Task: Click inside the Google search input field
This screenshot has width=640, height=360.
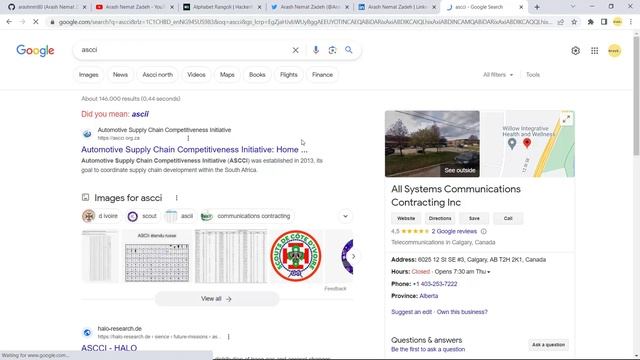Action: tap(184, 50)
